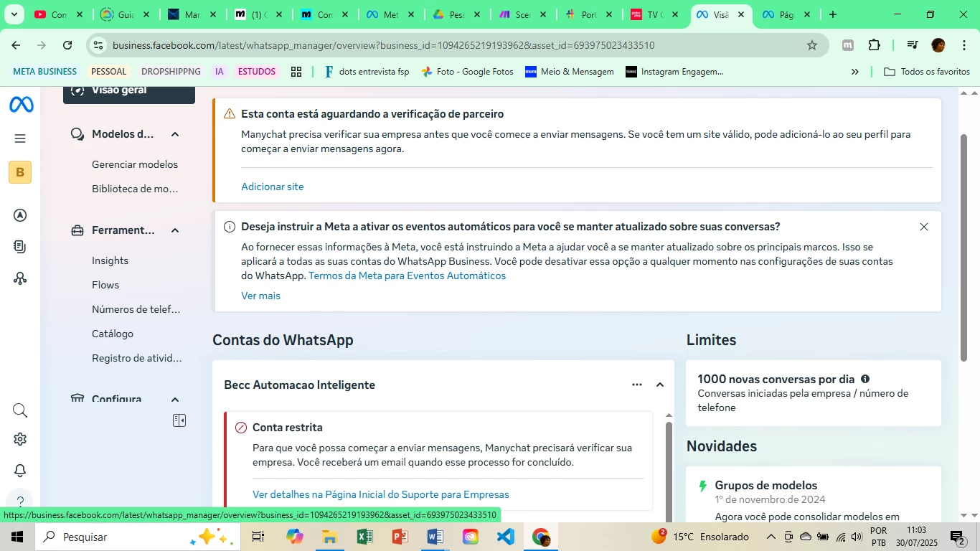Open the browser extensions puzzle icon
The height and width of the screenshot is (551, 980).
coord(874,45)
